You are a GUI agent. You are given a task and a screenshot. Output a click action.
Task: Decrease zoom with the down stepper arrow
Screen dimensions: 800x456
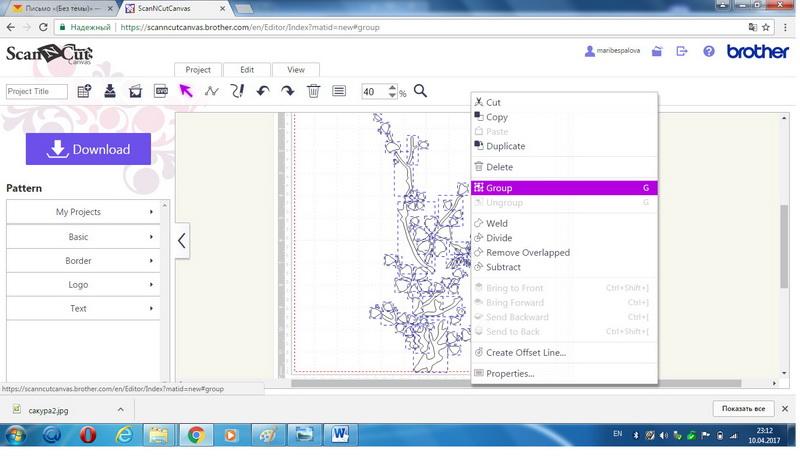[392, 95]
